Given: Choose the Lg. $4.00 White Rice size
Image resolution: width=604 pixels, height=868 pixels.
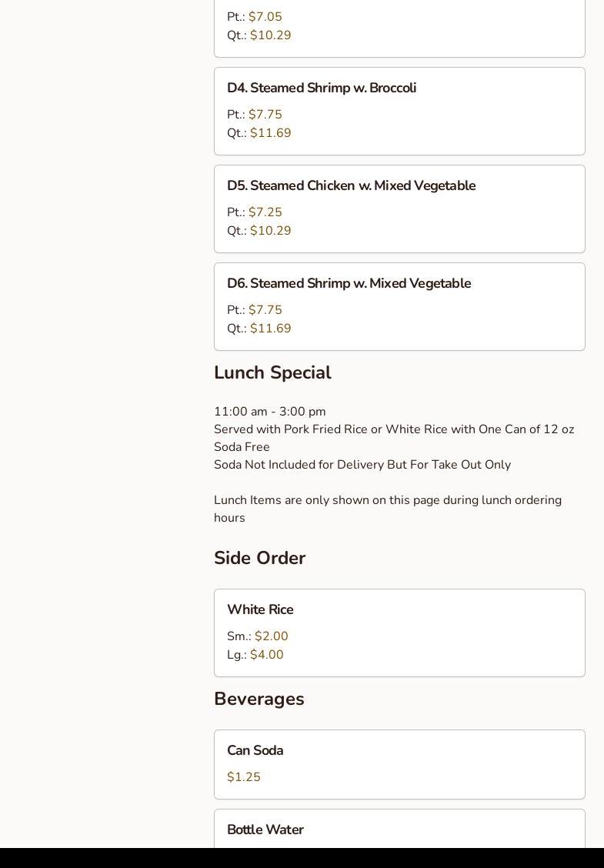Looking at the screenshot, I should 266,655.
